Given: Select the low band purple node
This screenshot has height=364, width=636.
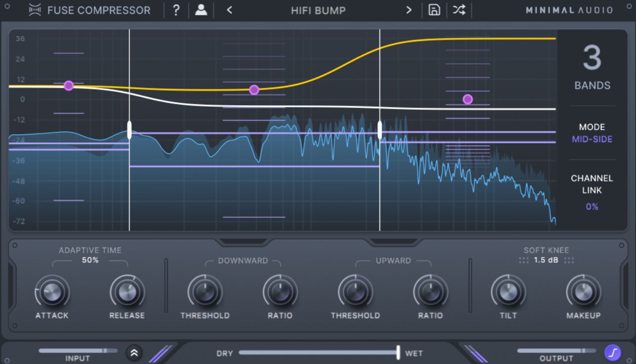Looking at the screenshot, I should 69,86.
